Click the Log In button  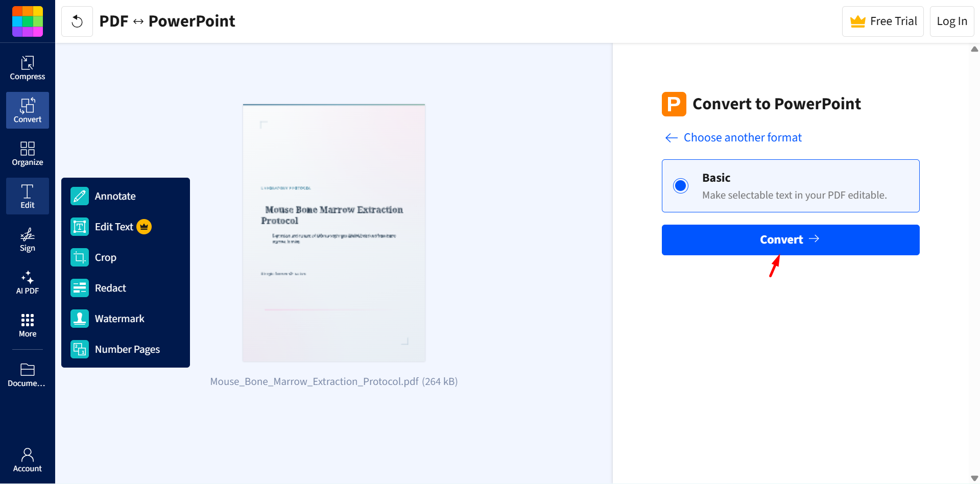tap(952, 21)
